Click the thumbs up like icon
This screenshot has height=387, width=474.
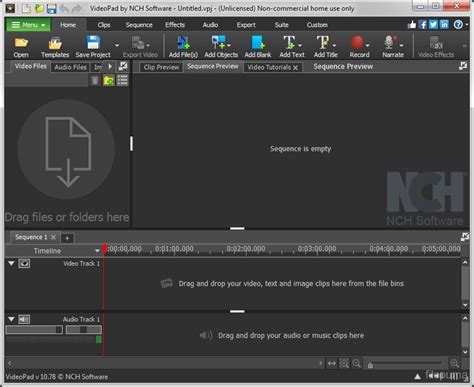pos(412,25)
